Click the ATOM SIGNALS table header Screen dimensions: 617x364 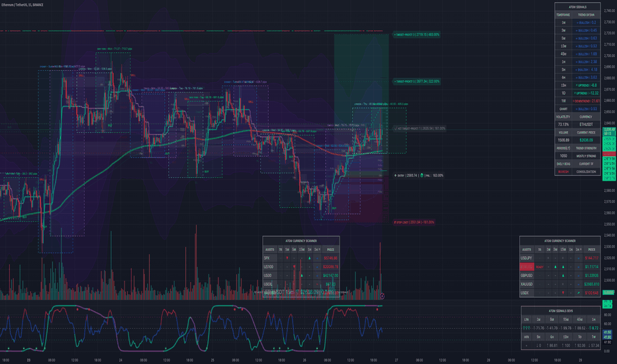(x=578, y=7)
